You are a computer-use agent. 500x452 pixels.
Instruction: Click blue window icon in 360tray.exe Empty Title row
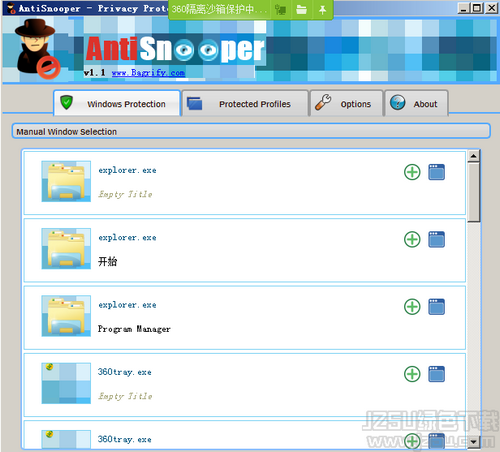tap(436, 374)
